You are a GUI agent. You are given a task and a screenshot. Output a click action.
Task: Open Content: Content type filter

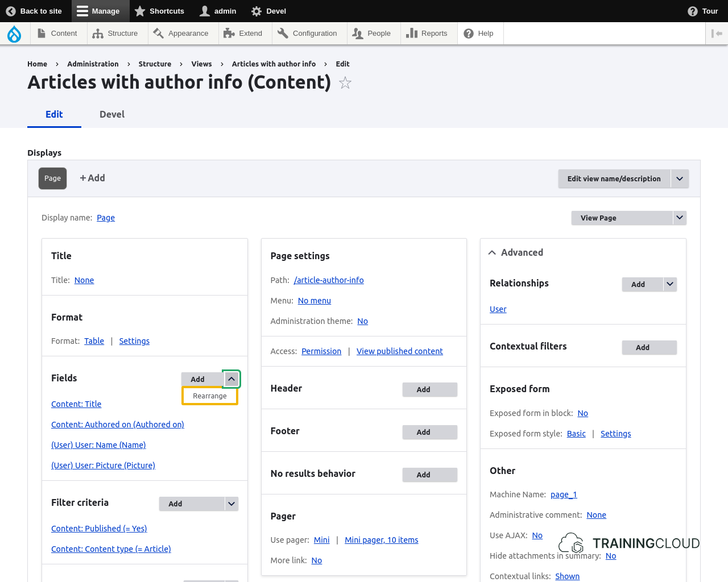[x=111, y=549]
